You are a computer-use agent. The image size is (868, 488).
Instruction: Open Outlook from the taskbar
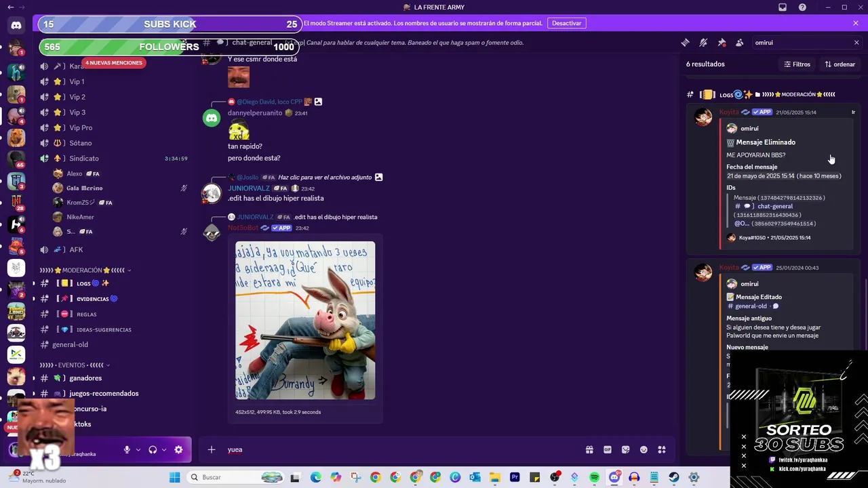(x=475, y=477)
